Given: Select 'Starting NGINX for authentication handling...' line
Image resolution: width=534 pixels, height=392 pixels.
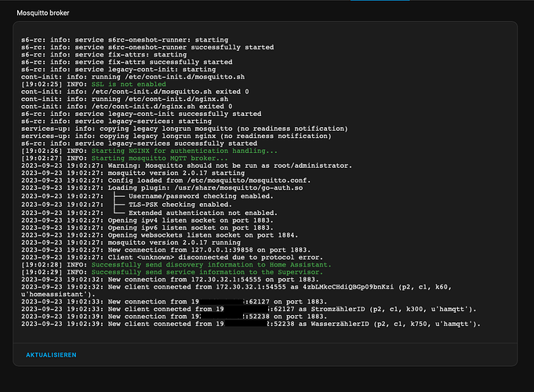Looking at the screenshot, I should point(149,151).
